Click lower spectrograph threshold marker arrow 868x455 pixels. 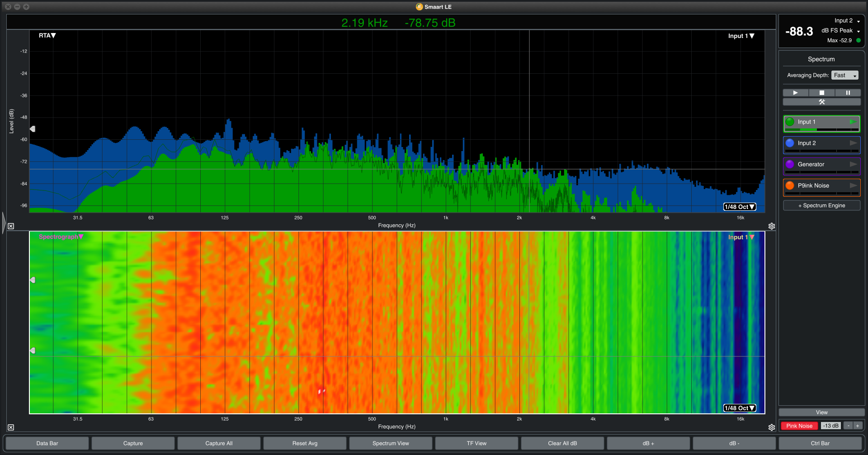[33, 351]
